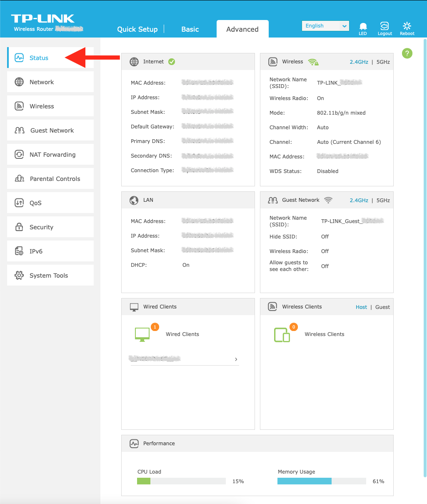Open help via green question mark
Image resolution: width=427 pixels, height=504 pixels.
(407, 53)
